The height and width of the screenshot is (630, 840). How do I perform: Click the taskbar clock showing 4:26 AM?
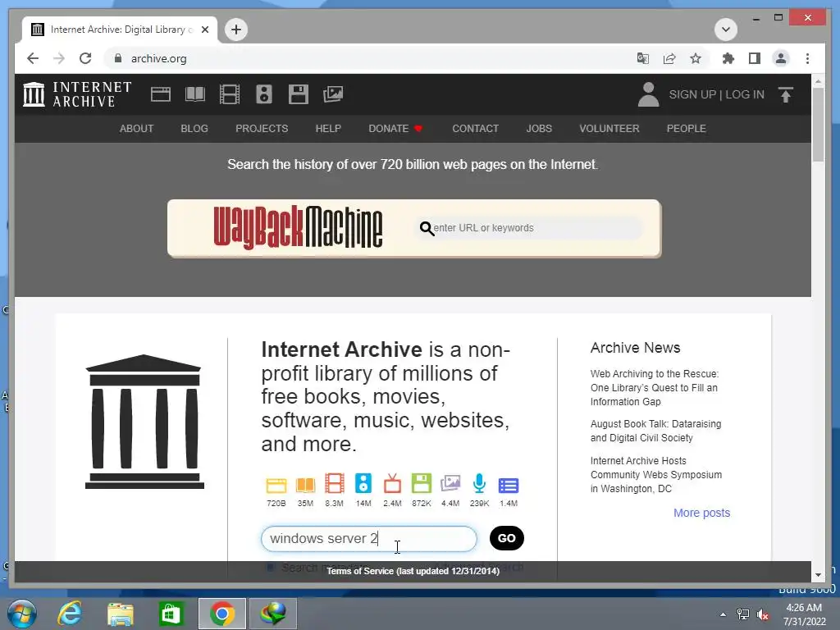804,614
